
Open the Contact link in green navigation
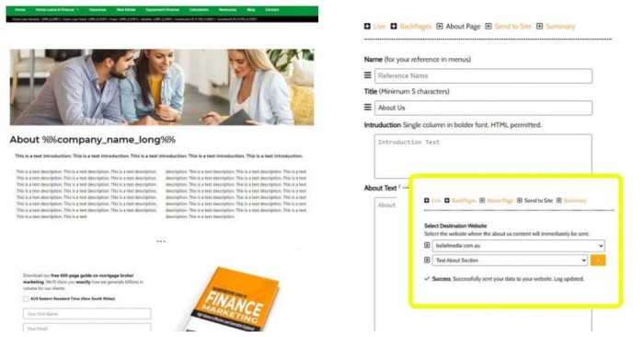[x=272, y=9]
